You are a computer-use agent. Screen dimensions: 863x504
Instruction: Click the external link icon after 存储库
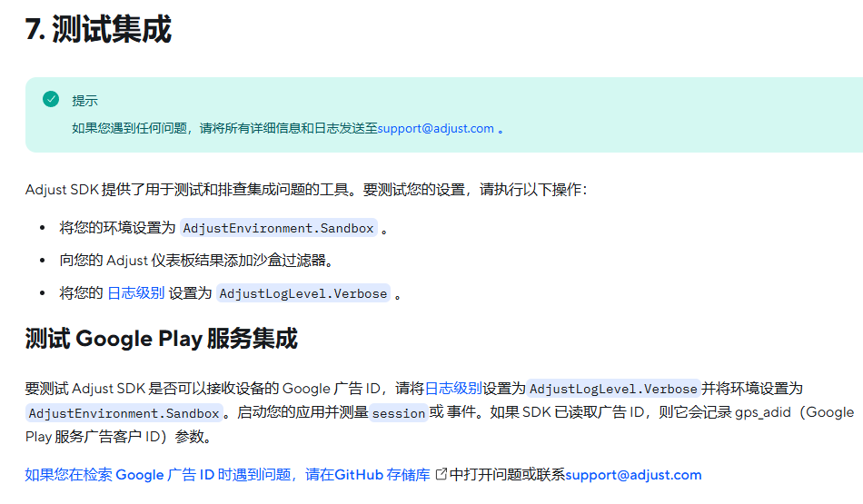pos(441,474)
